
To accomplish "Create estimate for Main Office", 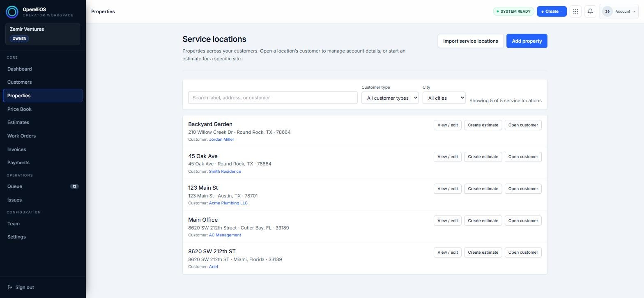I will [x=483, y=221].
